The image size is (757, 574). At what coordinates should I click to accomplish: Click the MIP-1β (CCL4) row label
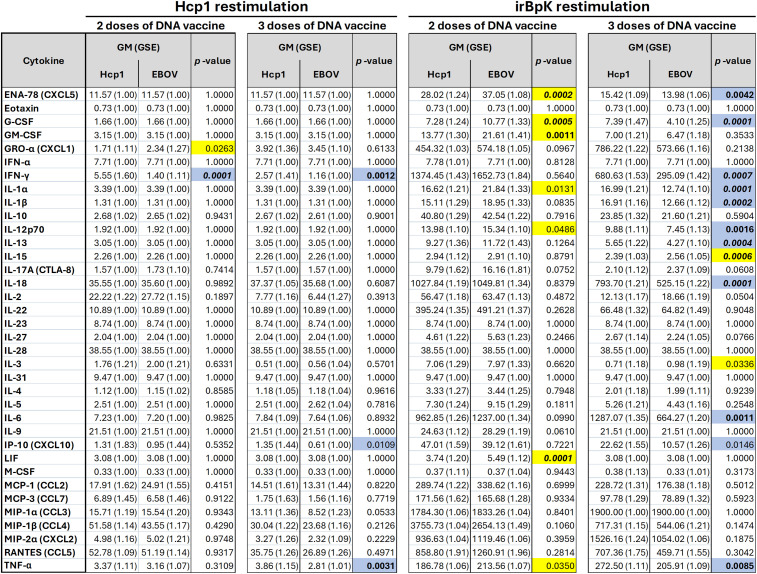coord(37,525)
